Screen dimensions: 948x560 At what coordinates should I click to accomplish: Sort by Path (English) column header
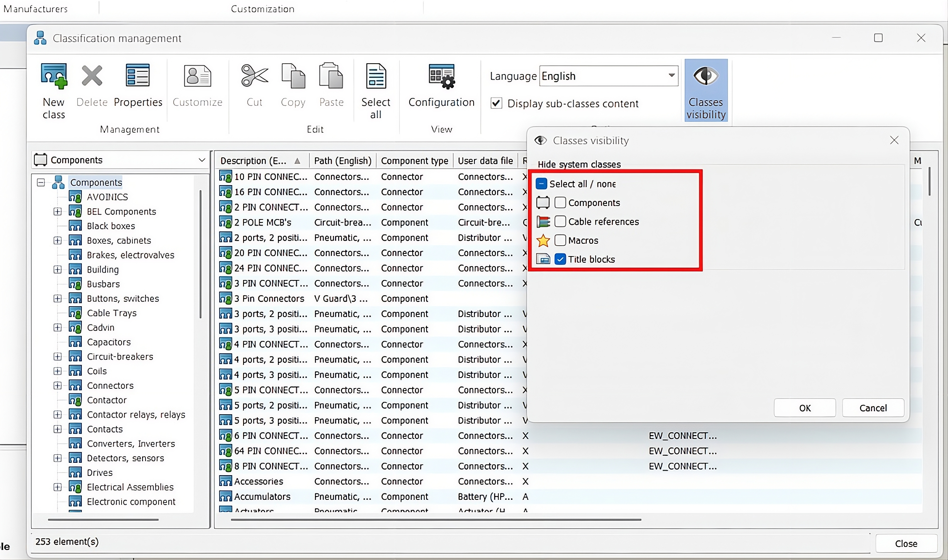click(343, 160)
